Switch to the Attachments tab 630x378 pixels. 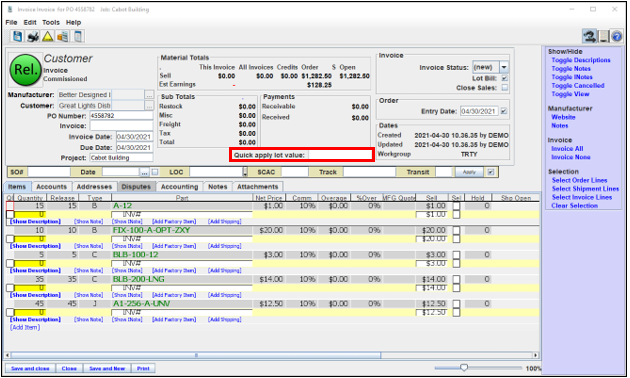click(x=258, y=187)
